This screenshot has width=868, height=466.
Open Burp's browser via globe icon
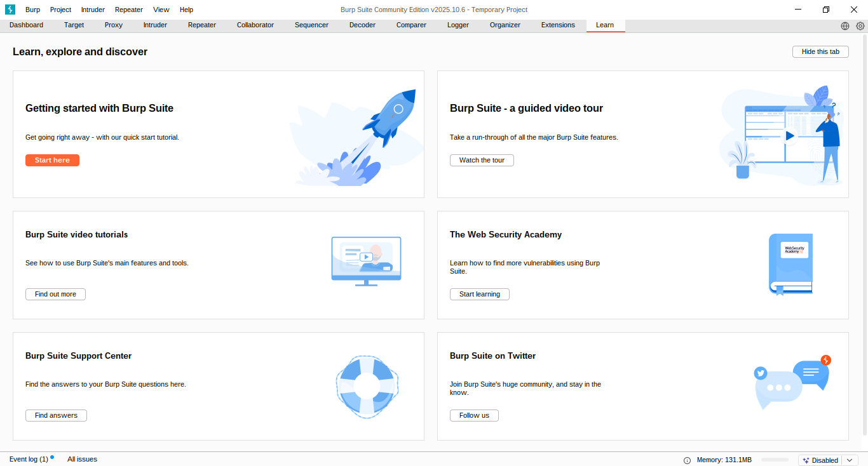845,26
